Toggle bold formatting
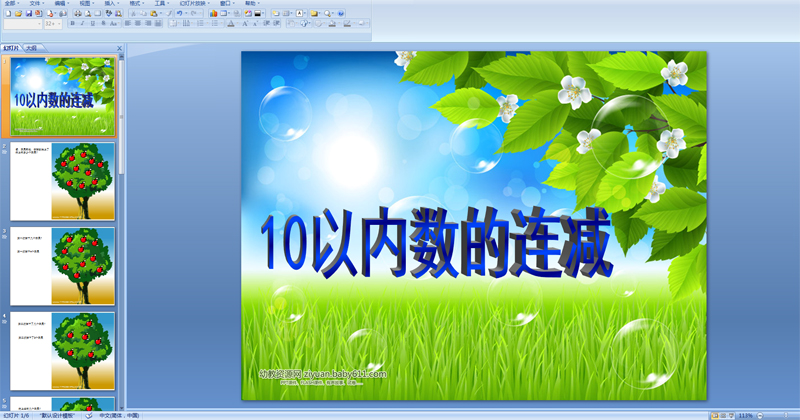 (72, 23)
